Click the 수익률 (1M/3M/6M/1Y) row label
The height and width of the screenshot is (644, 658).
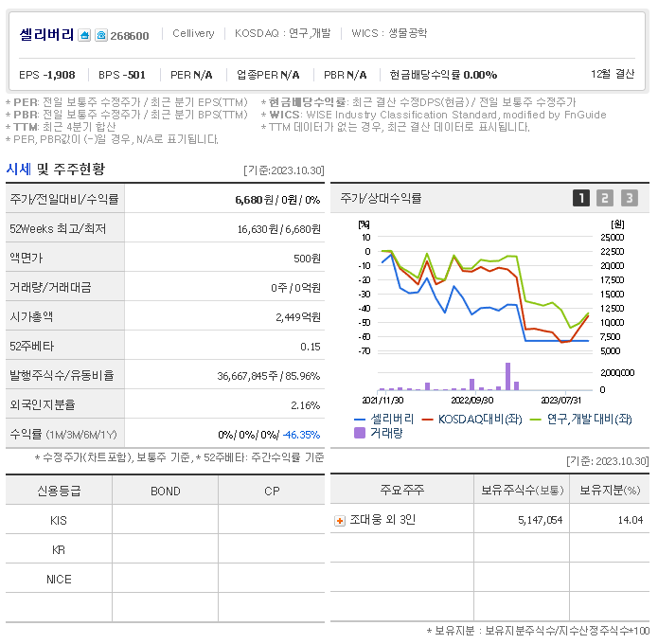[63, 435]
